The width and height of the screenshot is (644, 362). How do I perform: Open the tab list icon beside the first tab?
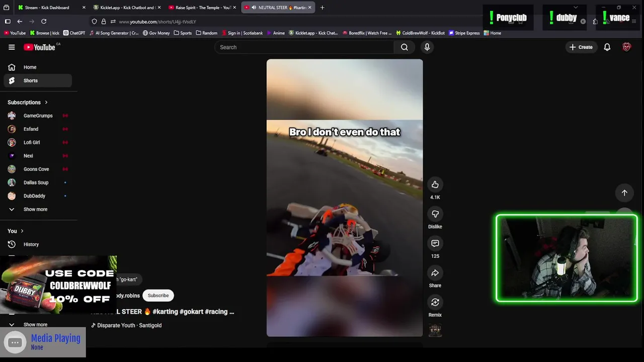tap(6, 8)
